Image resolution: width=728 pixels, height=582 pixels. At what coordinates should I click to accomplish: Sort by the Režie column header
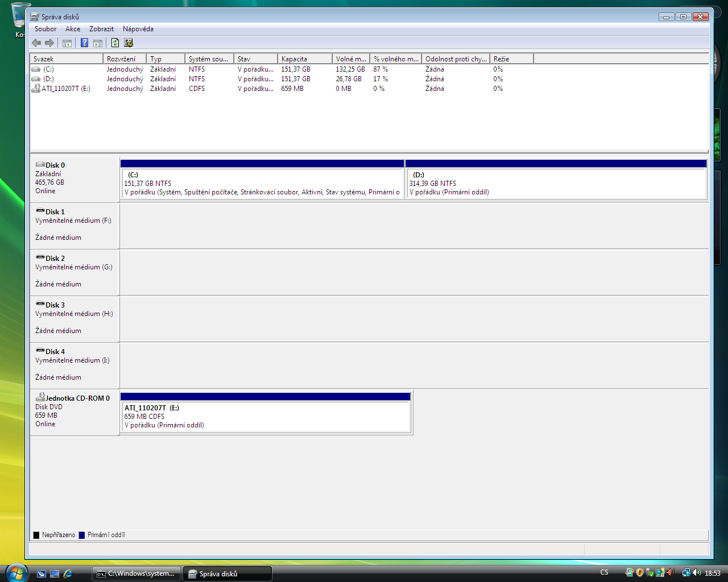512,59
